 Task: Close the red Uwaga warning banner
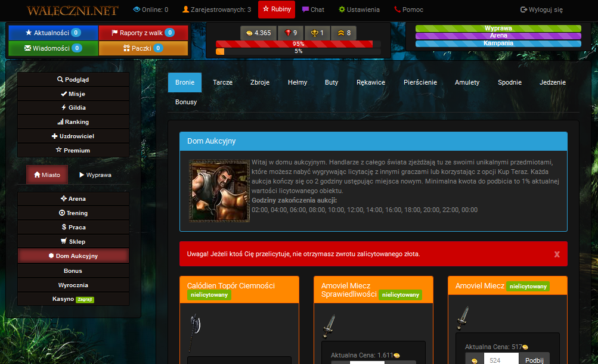pyautogui.click(x=557, y=254)
